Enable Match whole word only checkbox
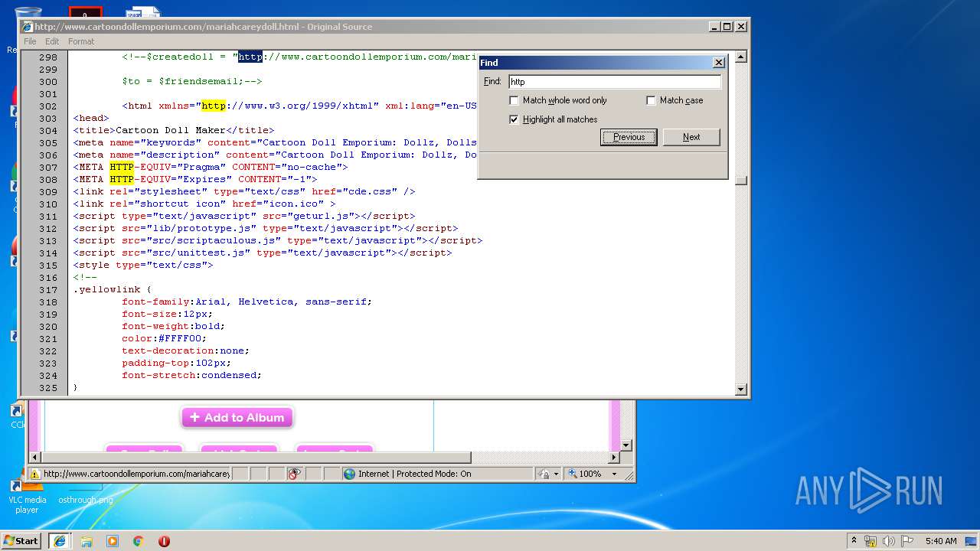 [x=514, y=100]
